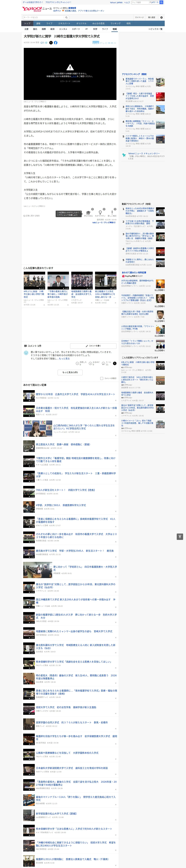Select the みんなの意見 tab

(x=98, y=24)
